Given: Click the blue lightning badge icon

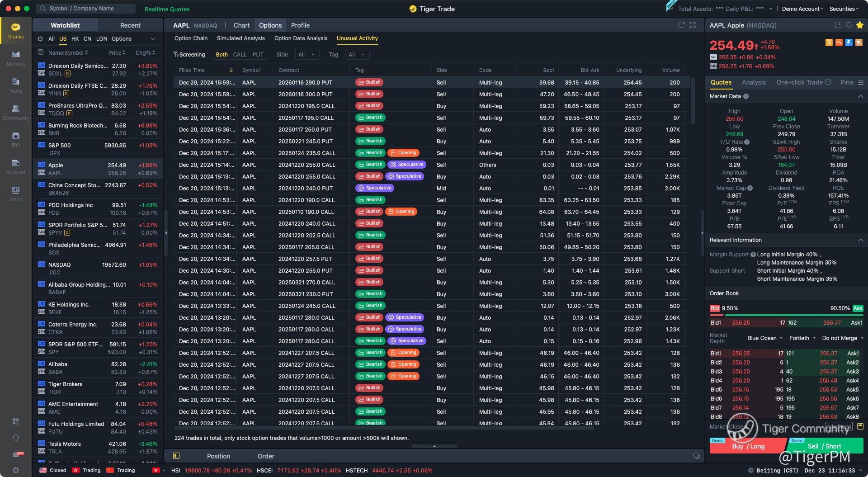Looking at the screenshot, I should pos(849,43).
